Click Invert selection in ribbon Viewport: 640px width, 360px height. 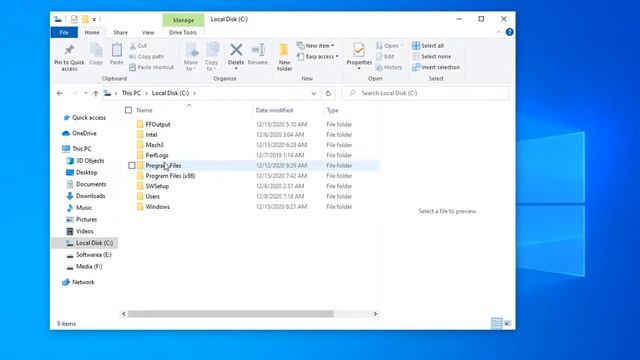tap(436, 67)
